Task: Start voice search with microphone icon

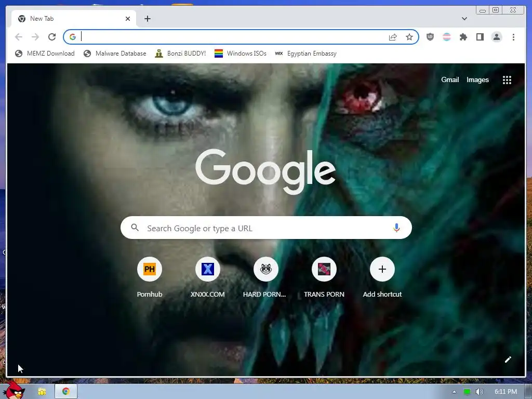Action: 396,228
